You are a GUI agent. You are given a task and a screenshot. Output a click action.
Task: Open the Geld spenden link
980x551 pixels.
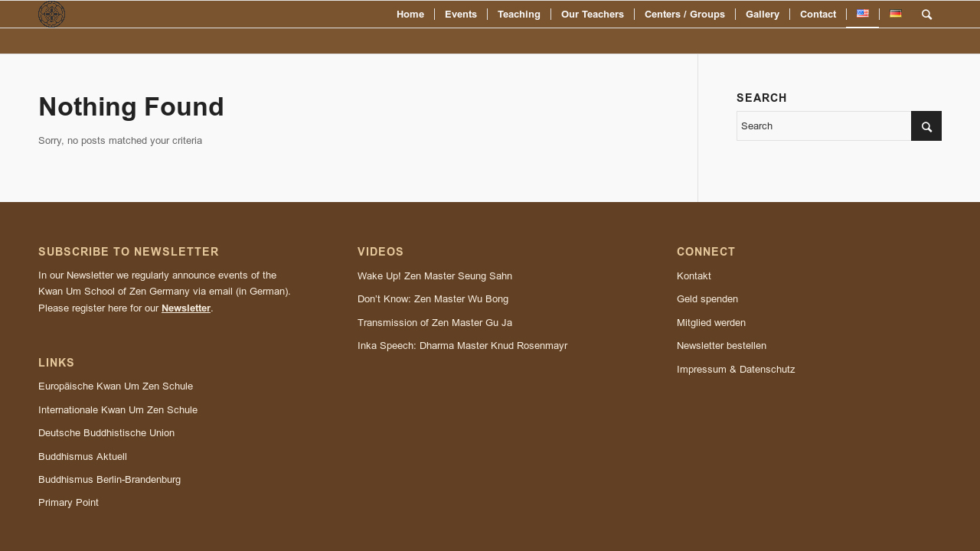tap(707, 299)
